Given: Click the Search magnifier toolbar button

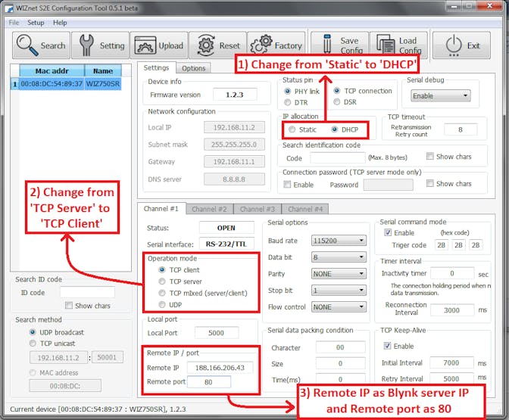Looking at the screenshot, I should click(41, 45).
